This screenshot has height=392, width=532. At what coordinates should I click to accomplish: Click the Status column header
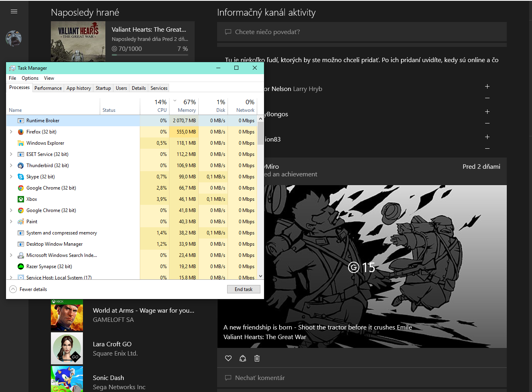coord(120,106)
